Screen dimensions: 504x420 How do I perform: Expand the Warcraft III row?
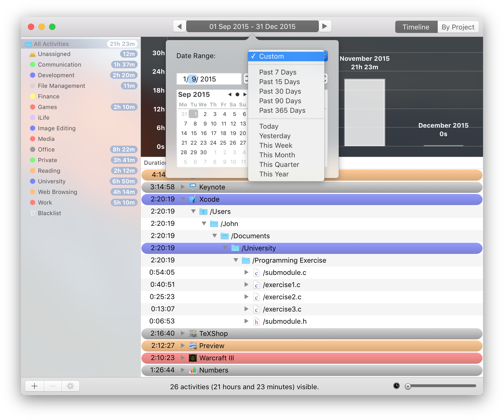click(183, 358)
